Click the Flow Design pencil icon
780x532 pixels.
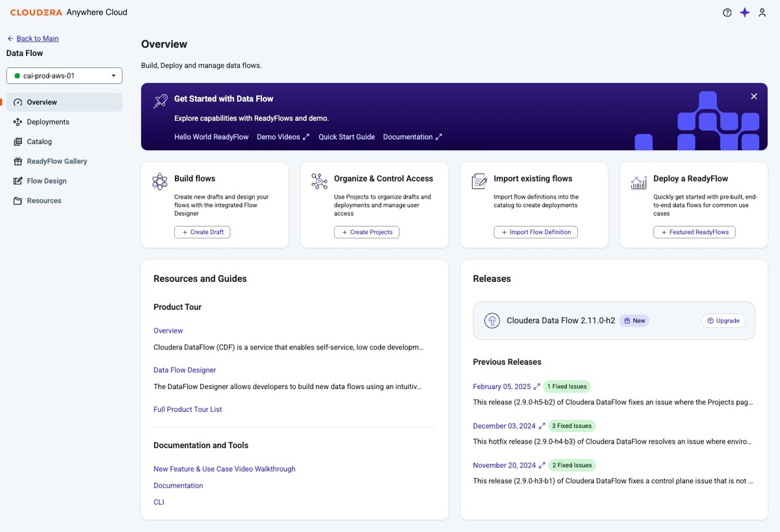[x=18, y=181]
